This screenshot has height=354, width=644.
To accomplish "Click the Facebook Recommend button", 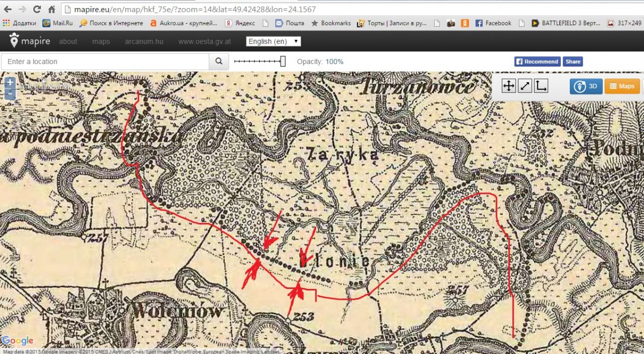I will pyautogui.click(x=538, y=61).
